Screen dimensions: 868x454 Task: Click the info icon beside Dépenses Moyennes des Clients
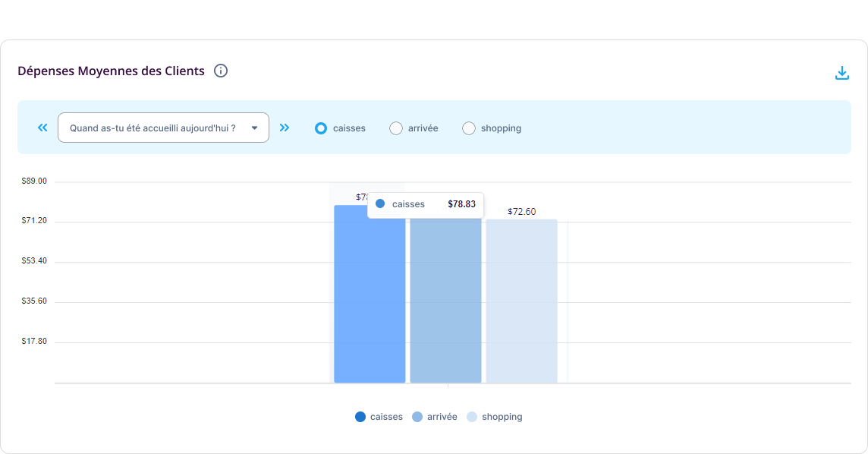coord(220,71)
